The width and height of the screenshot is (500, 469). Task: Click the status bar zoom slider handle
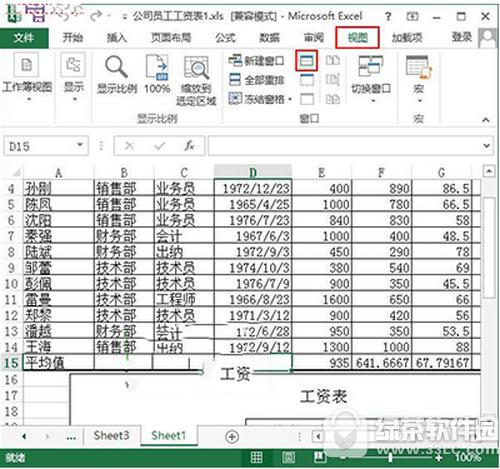click(390, 458)
